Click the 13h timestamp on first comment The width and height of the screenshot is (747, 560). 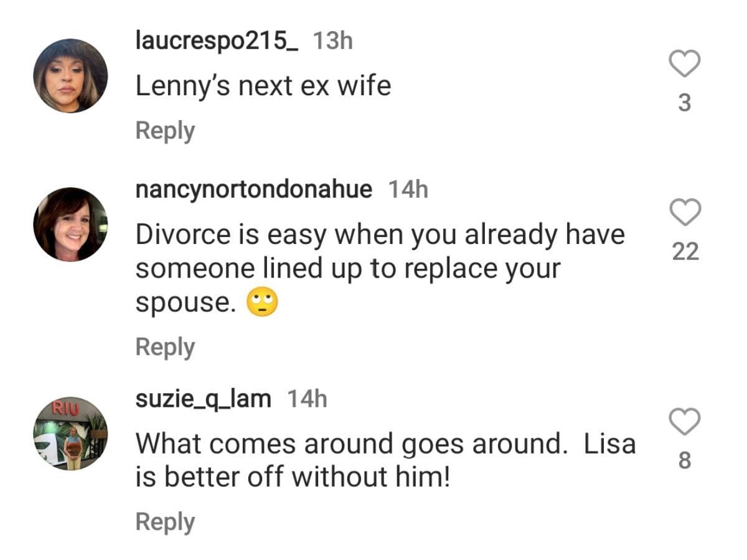332,41
